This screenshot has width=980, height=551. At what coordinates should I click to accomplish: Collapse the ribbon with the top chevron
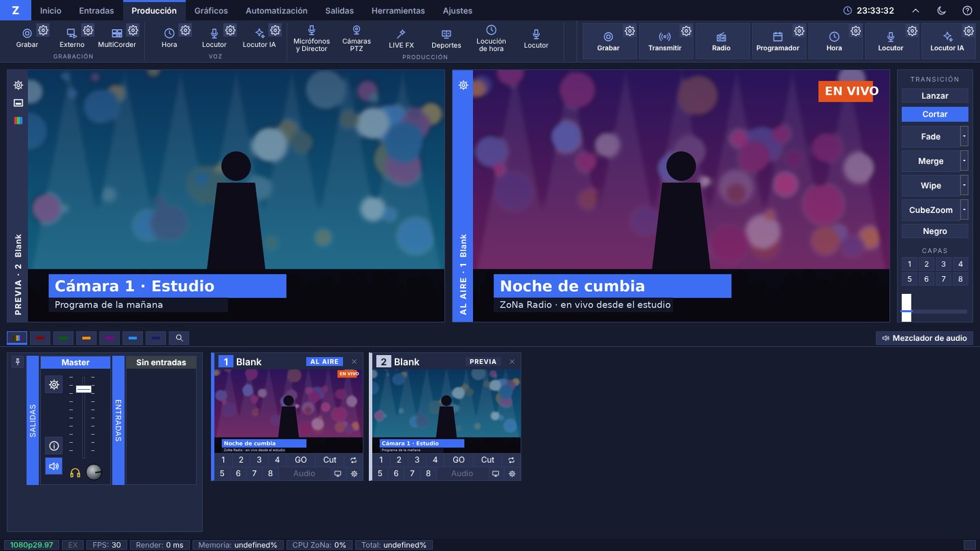pyautogui.click(x=915, y=10)
